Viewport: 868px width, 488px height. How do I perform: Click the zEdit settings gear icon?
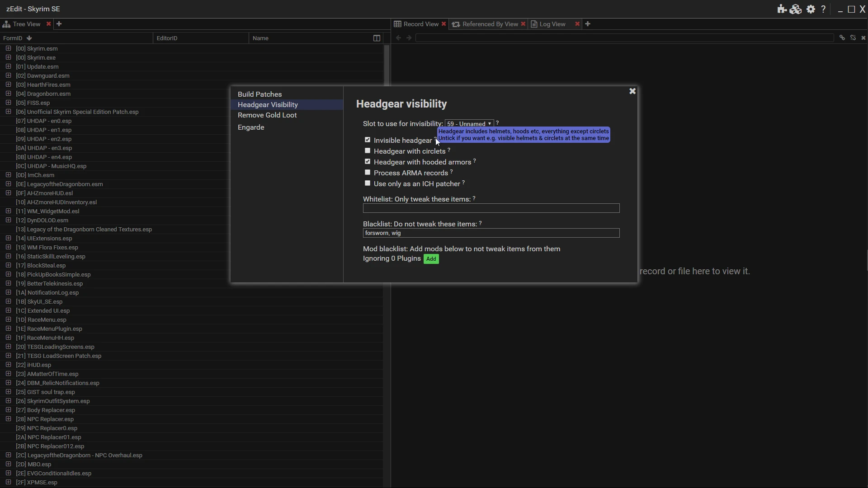point(811,9)
